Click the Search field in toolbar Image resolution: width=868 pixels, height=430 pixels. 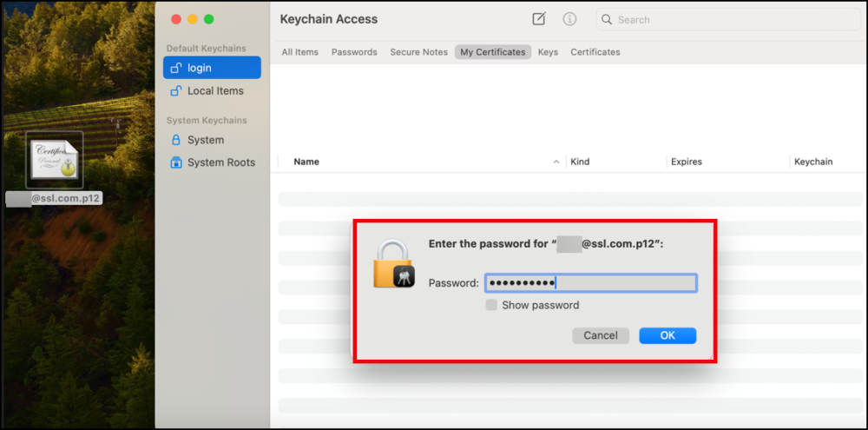point(729,19)
